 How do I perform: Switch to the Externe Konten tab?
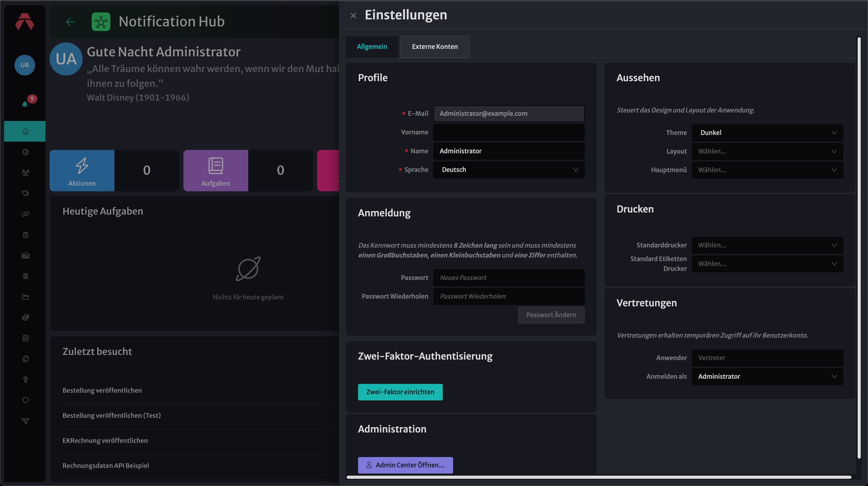[435, 47]
